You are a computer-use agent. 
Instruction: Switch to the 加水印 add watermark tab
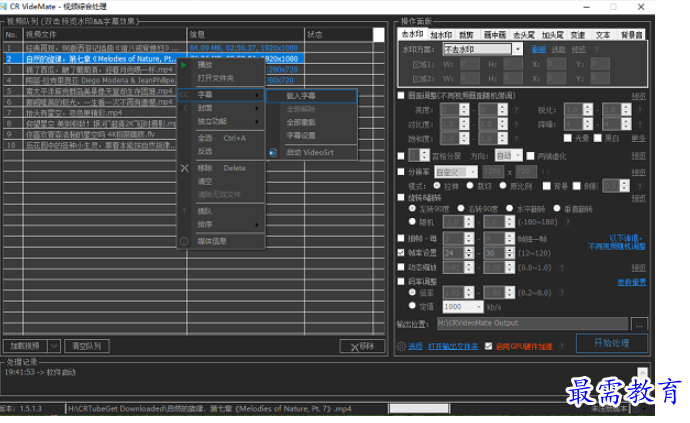(441, 33)
